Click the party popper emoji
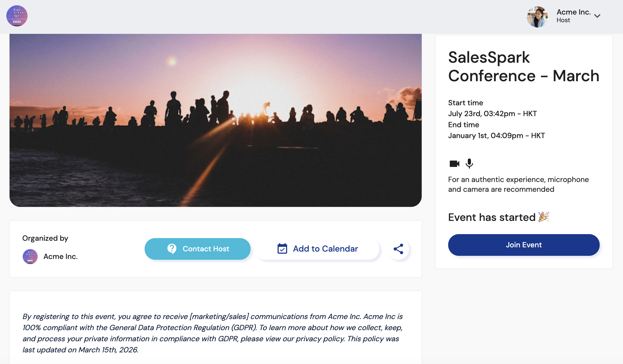The width and height of the screenshot is (623, 364). point(544,217)
